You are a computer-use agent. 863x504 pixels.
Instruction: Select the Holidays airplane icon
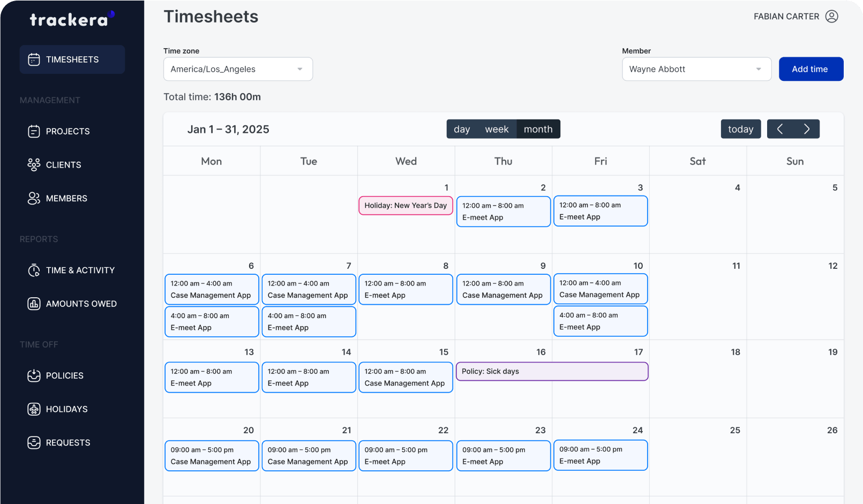pos(34,409)
